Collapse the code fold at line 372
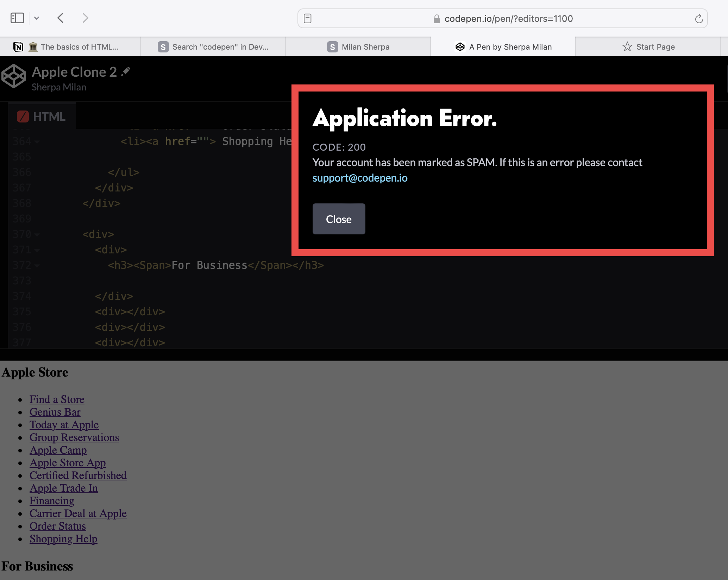This screenshot has width=728, height=580. click(37, 266)
